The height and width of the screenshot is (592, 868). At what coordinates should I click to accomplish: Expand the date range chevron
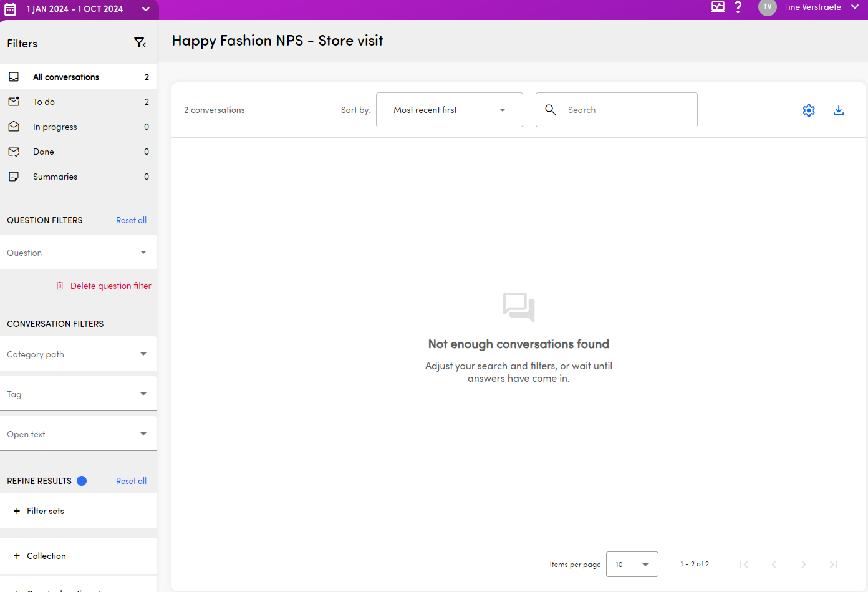146,9
